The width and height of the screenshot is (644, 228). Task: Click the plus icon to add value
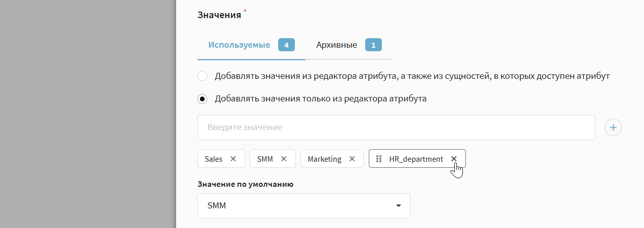613,128
